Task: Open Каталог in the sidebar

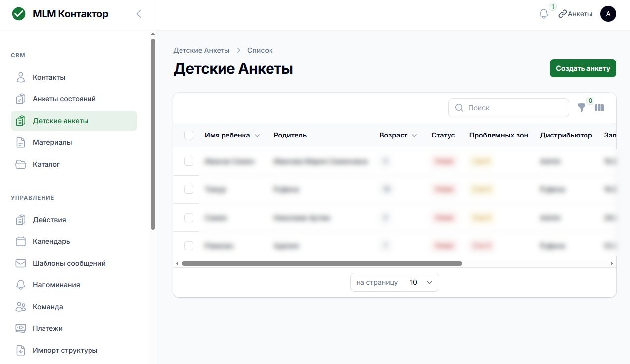Action: point(74,164)
